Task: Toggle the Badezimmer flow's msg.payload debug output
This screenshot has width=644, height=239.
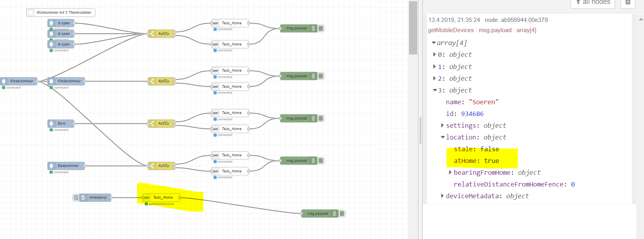Action: coord(321,161)
